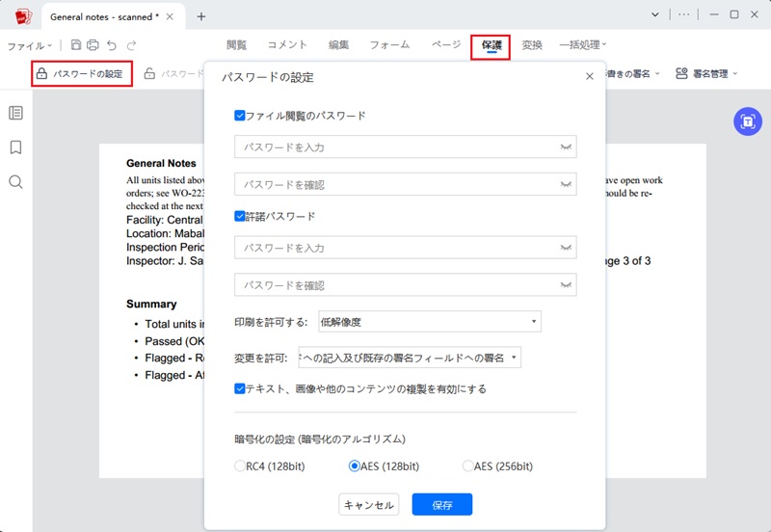
Task: Click the General Notes heading in document
Action: pos(161,163)
